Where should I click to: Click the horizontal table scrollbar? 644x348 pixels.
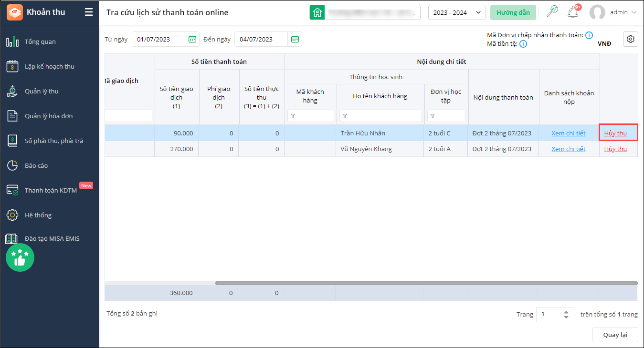coord(426,283)
